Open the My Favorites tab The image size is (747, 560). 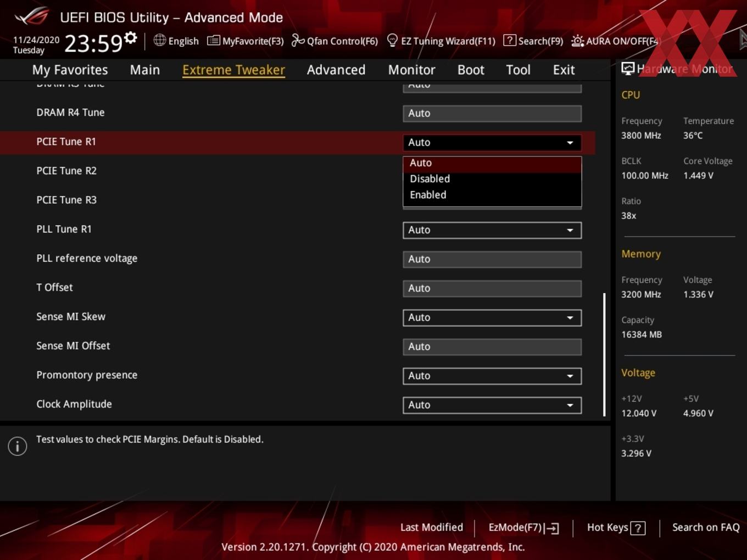pyautogui.click(x=70, y=70)
